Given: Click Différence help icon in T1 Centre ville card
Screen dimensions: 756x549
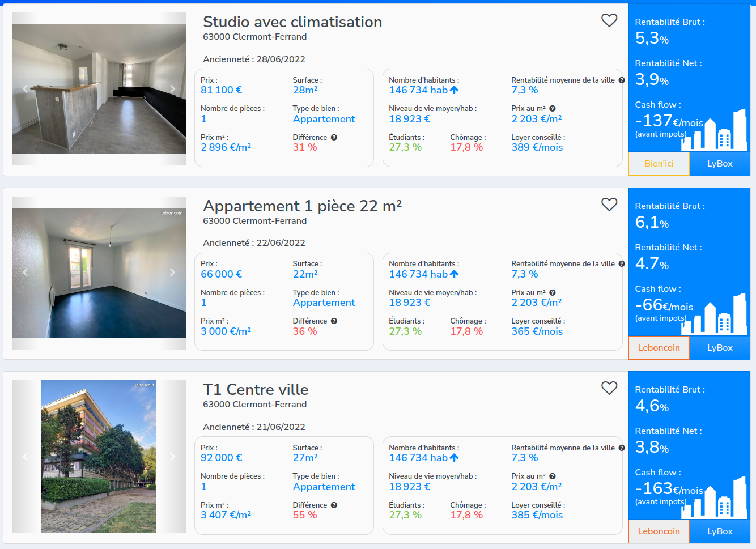Looking at the screenshot, I should click(334, 505).
